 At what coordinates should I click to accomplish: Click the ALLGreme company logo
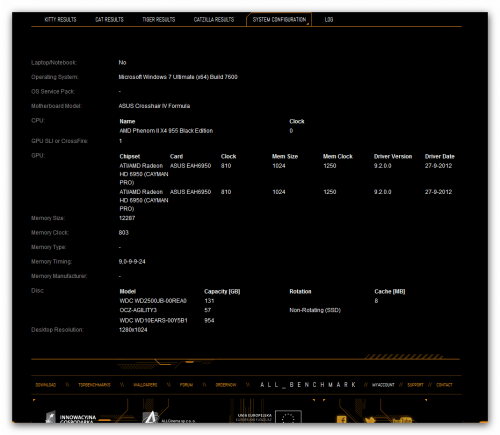(x=168, y=418)
